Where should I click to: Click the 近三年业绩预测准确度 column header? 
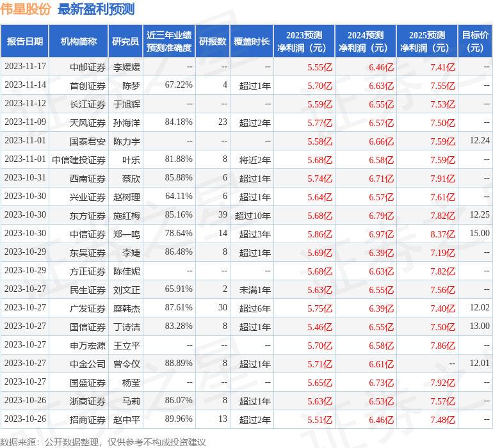coord(169,41)
